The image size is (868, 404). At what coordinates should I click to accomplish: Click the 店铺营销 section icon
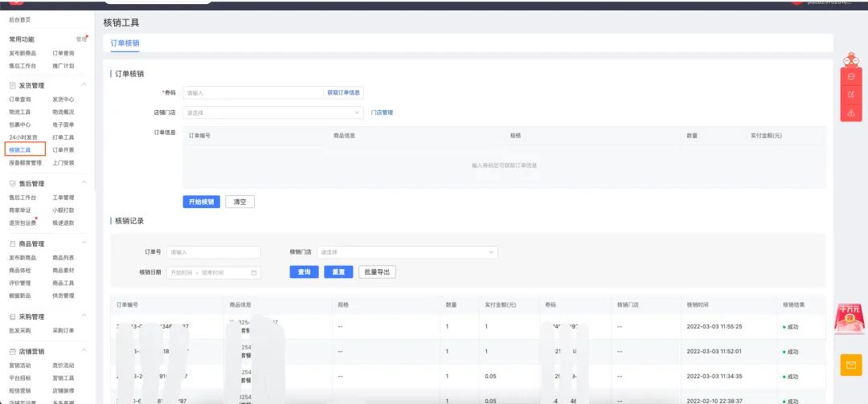point(13,352)
